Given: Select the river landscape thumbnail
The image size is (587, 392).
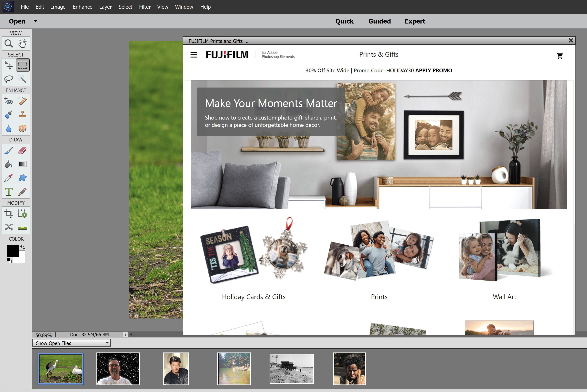Looking at the screenshot, I should coord(234,369).
